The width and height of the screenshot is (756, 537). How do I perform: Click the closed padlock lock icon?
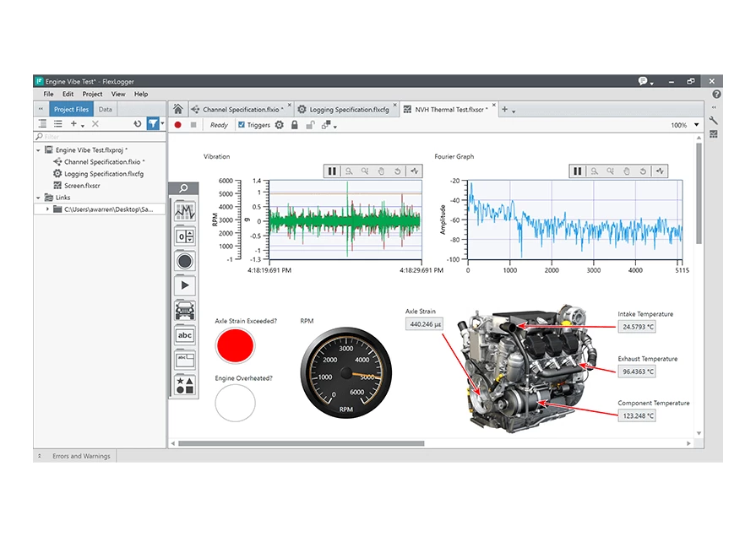coord(294,125)
